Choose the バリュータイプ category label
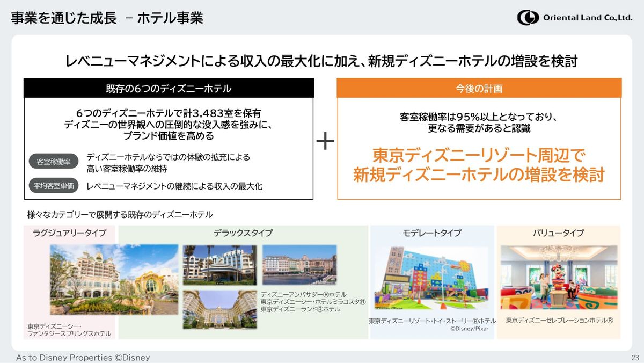This screenshot has height=363, width=644. click(x=558, y=233)
